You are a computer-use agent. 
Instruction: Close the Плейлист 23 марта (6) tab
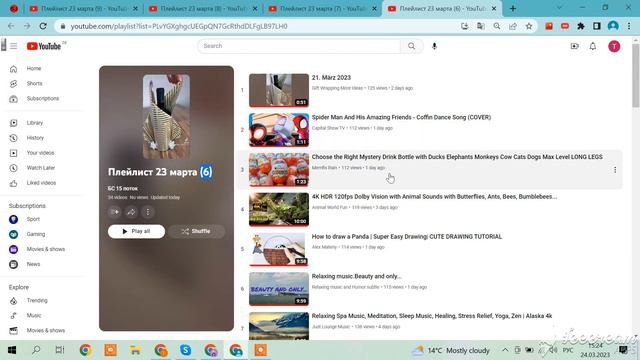(x=494, y=9)
